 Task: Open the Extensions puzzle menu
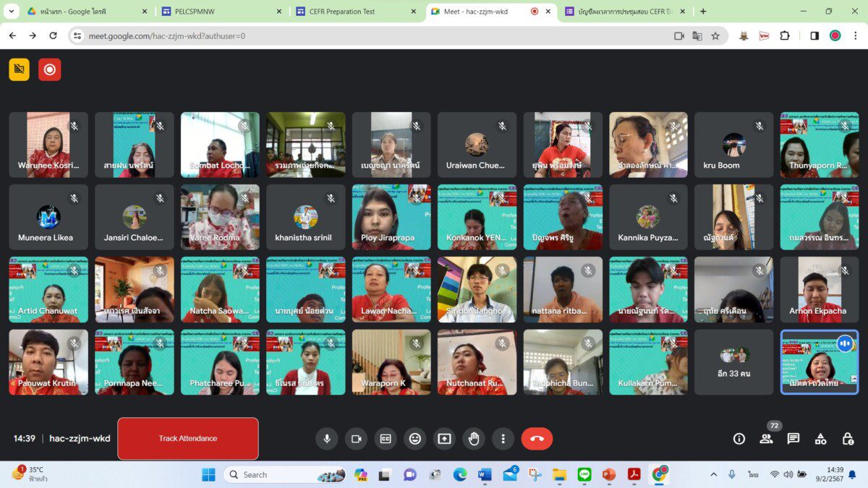[x=785, y=35]
